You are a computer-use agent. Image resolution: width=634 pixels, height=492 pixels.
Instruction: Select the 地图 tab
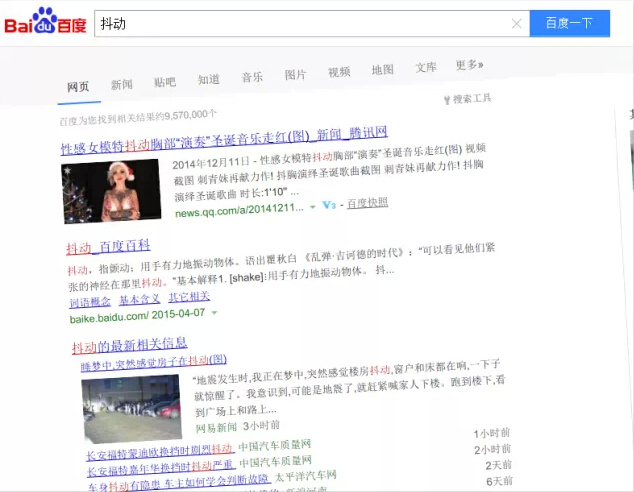(x=383, y=70)
